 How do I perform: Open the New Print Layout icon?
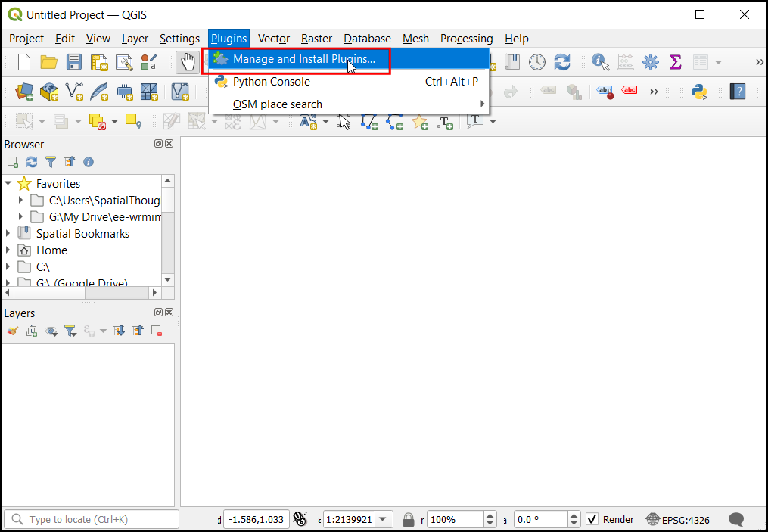pyautogui.click(x=99, y=62)
